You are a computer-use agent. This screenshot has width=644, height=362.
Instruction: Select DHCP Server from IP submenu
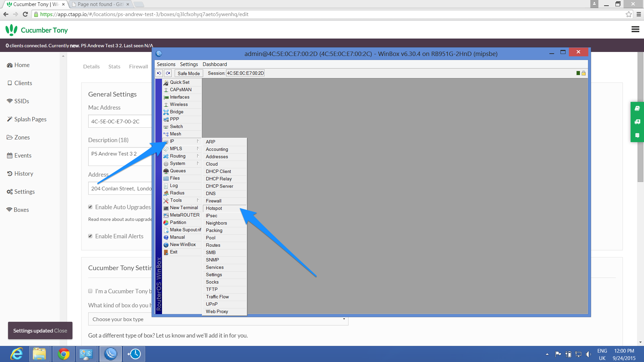[225, 186]
